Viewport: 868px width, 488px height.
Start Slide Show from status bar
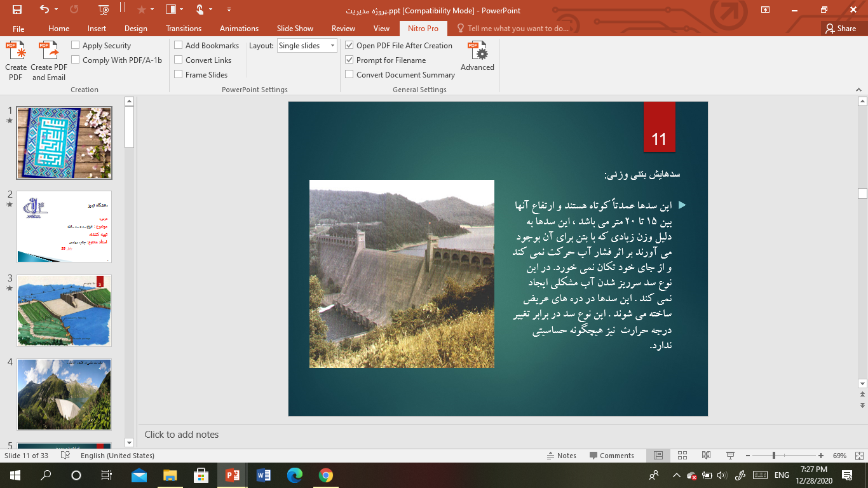tap(730, 456)
